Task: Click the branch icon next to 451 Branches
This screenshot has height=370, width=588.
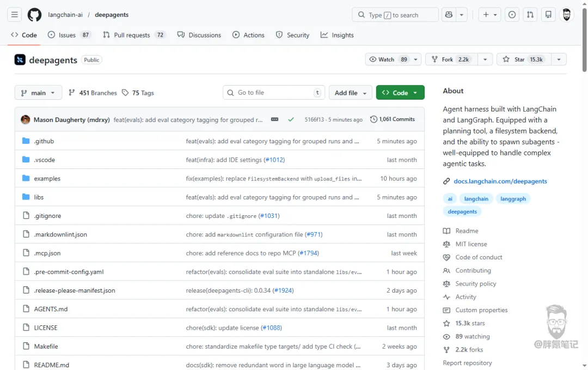Action: coord(72,93)
